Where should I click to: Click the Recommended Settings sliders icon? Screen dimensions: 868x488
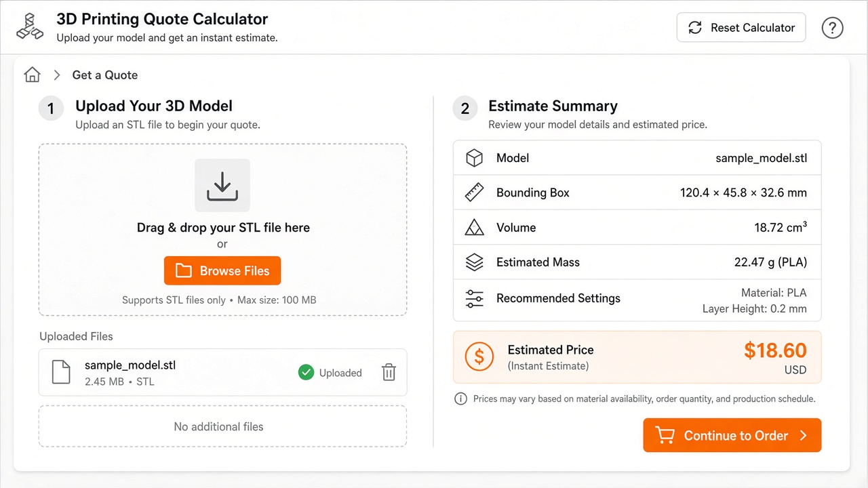tap(474, 298)
